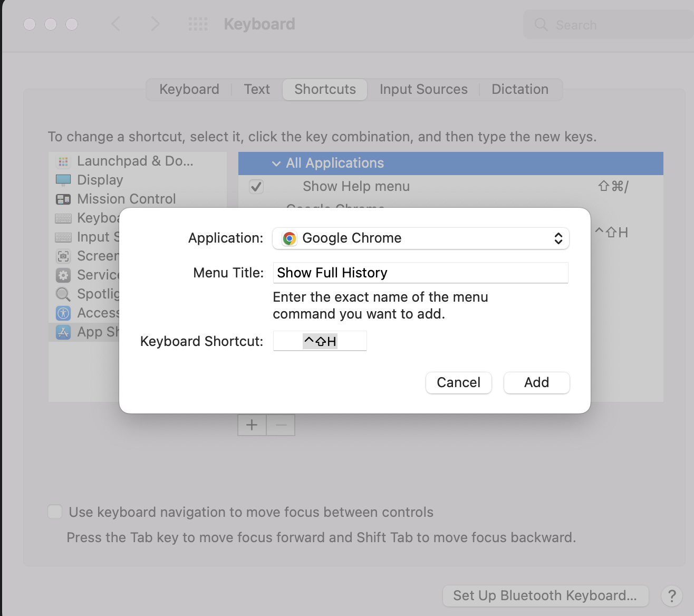
Task: Switch to the Keyboard tab
Action: coord(189,89)
